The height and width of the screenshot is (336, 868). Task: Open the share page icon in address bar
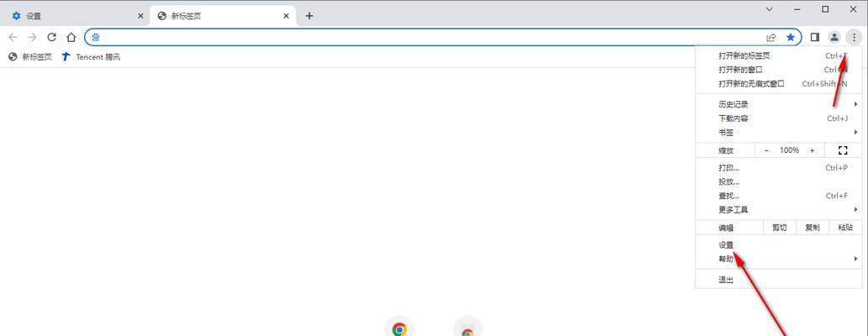771,37
